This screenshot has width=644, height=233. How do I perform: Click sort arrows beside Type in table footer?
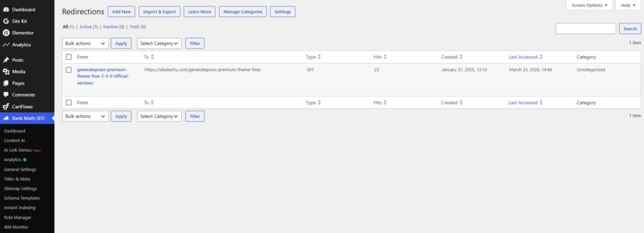coord(319,103)
